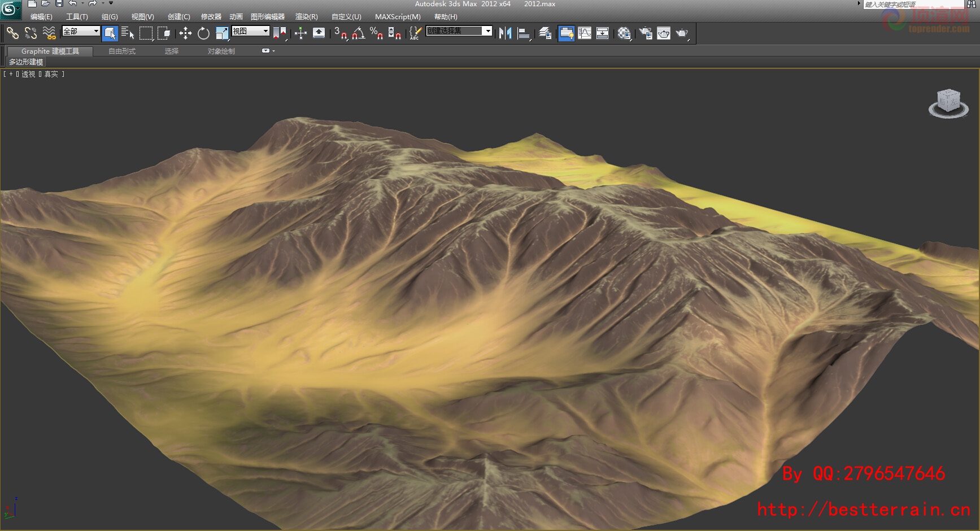Screen dimensions: 980x531
Task: Open the 工具(T) menu
Action: point(77,17)
